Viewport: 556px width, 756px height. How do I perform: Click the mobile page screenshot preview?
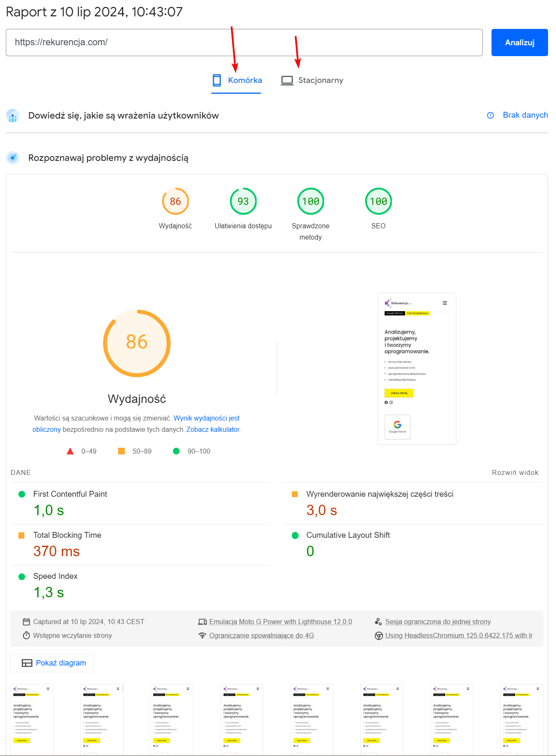click(417, 369)
